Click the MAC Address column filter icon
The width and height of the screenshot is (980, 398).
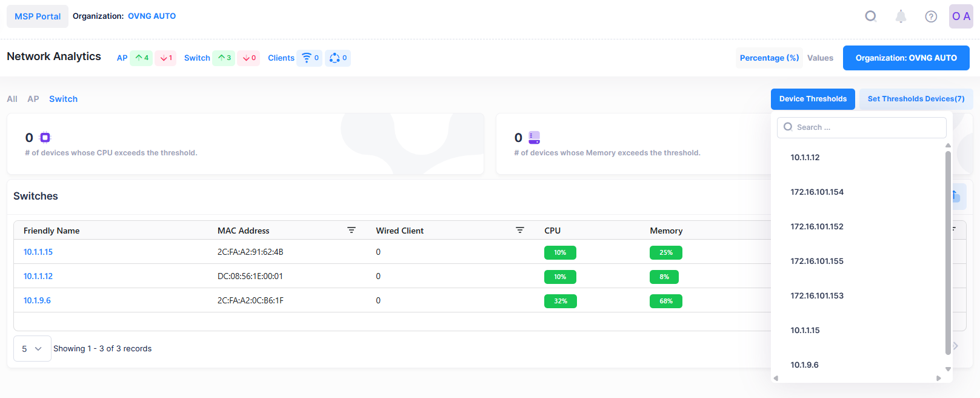pos(351,231)
